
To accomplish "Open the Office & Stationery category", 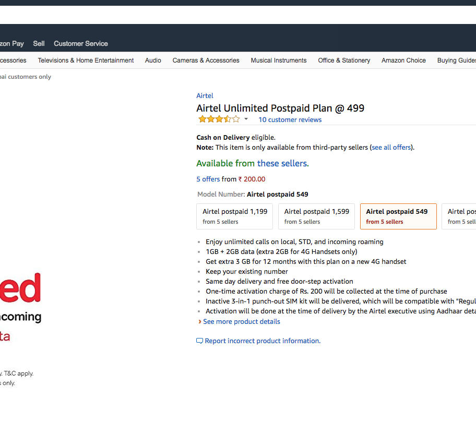I will [344, 60].
